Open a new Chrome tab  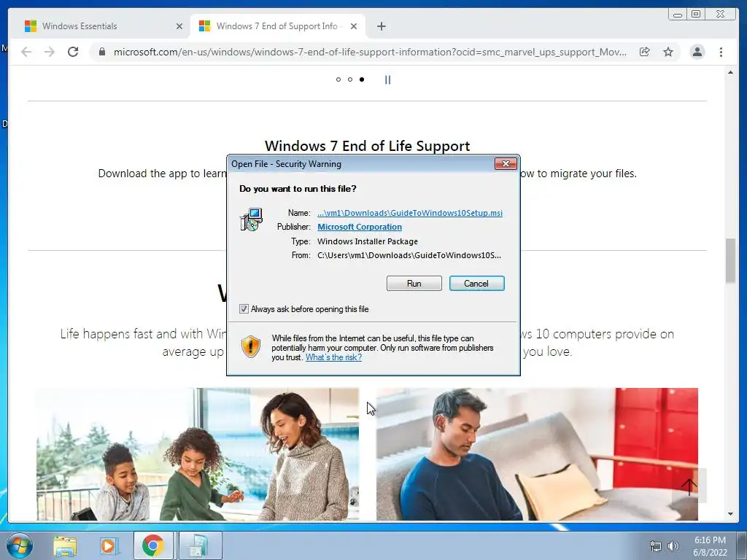[x=381, y=26]
